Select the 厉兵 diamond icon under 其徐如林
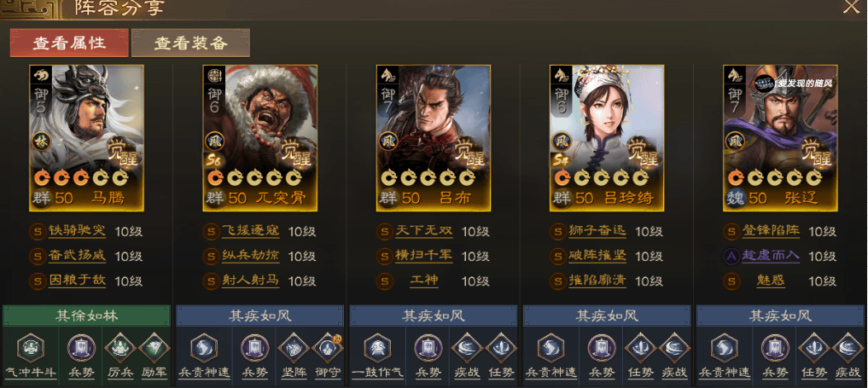Viewport: 868px width, 388px height. (x=120, y=348)
